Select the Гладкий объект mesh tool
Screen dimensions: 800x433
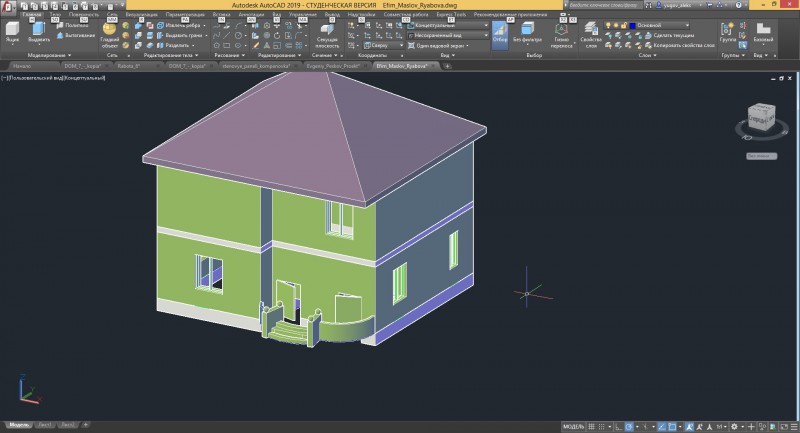(109, 35)
